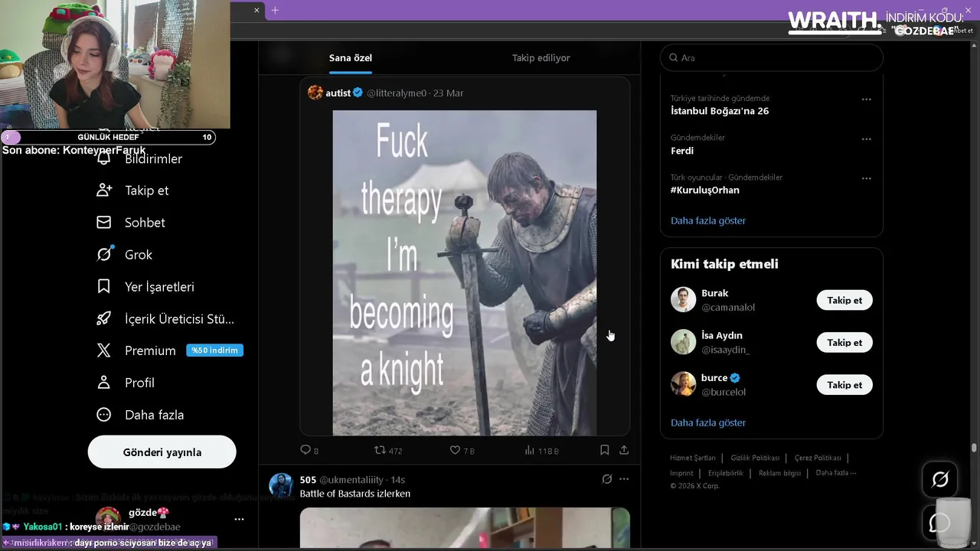This screenshot has height=551, width=980.
Task: Open new browser tab plus button
Action: click(275, 10)
